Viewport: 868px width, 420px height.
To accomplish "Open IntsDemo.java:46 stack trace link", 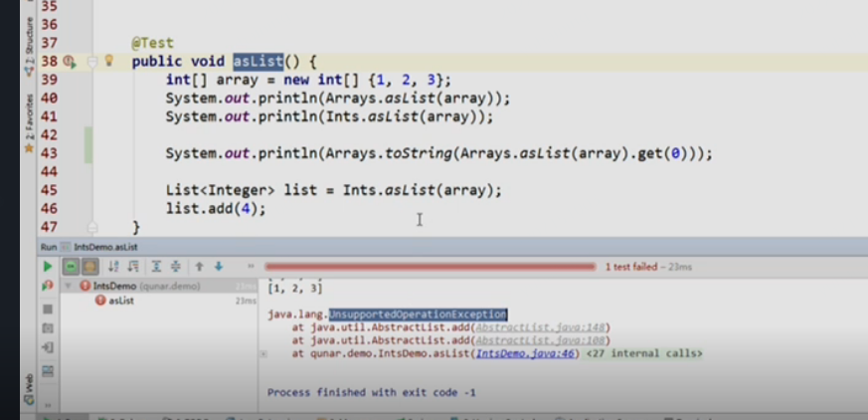I will [x=526, y=353].
